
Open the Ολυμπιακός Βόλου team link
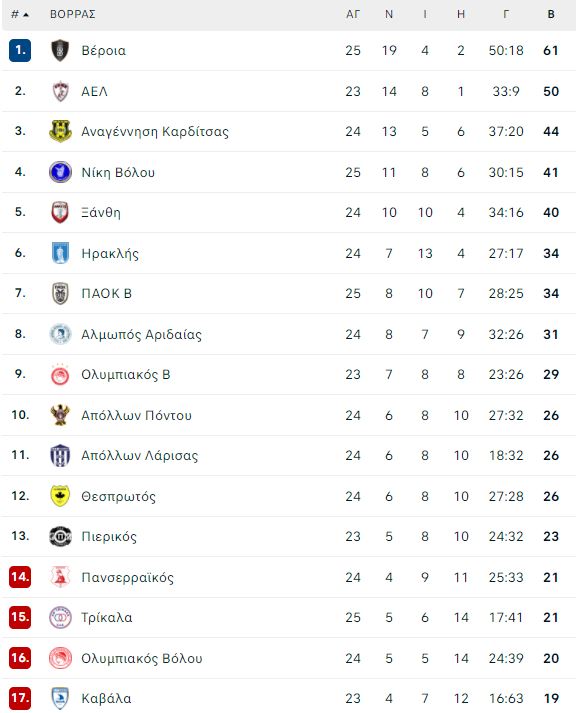pyautogui.click(x=142, y=658)
